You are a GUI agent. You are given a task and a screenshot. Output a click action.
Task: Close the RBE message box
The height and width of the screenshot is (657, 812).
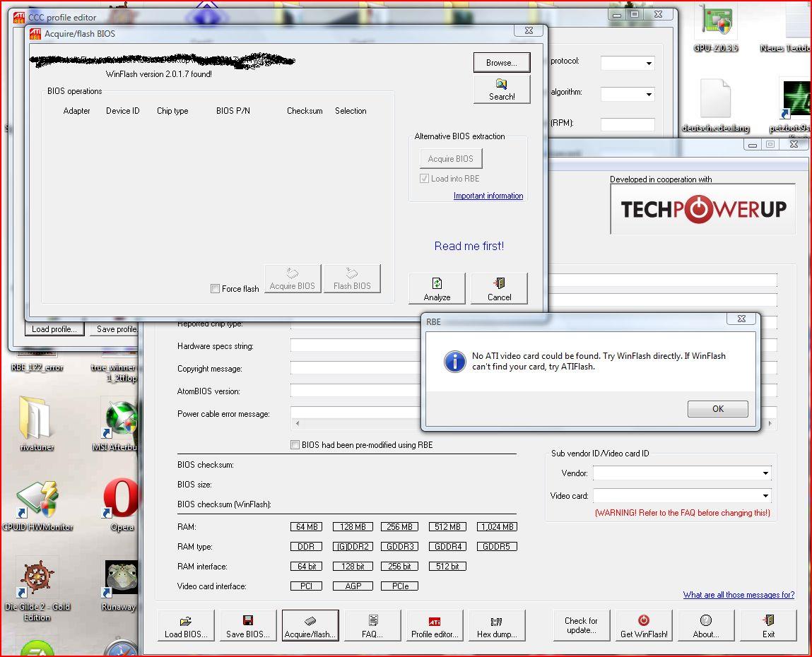tap(741, 319)
